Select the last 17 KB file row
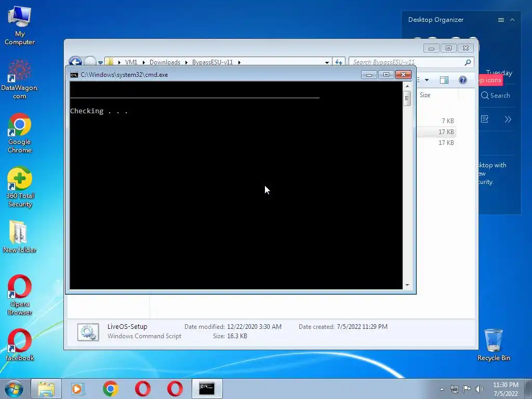The image size is (532, 399). coord(436,142)
